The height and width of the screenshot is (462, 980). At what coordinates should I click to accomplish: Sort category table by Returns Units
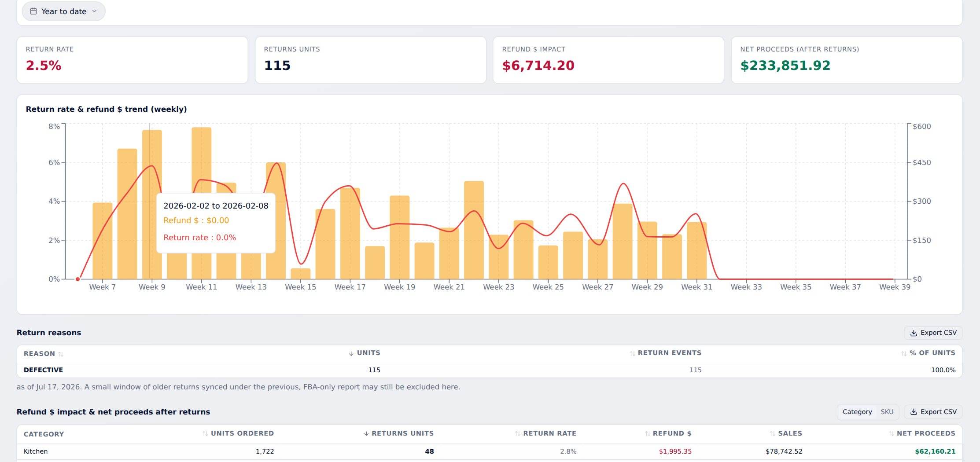point(398,433)
